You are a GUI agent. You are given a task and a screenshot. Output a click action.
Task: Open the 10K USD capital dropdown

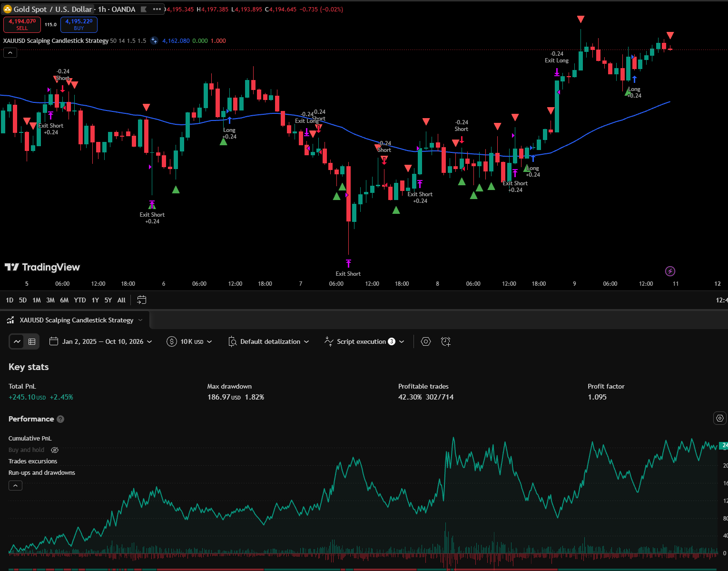point(189,341)
